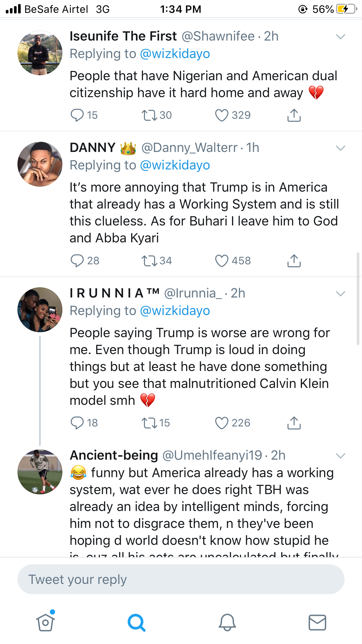Retweet Iseunife The First's dual citizenship tweet
The image size is (362, 644).
tap(149, 115)
